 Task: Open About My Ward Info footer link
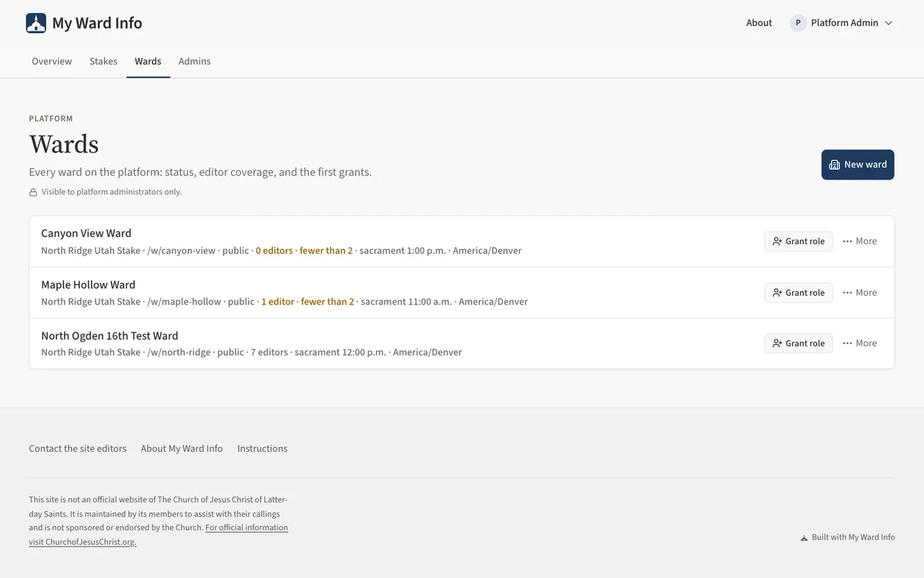(182, 449)
